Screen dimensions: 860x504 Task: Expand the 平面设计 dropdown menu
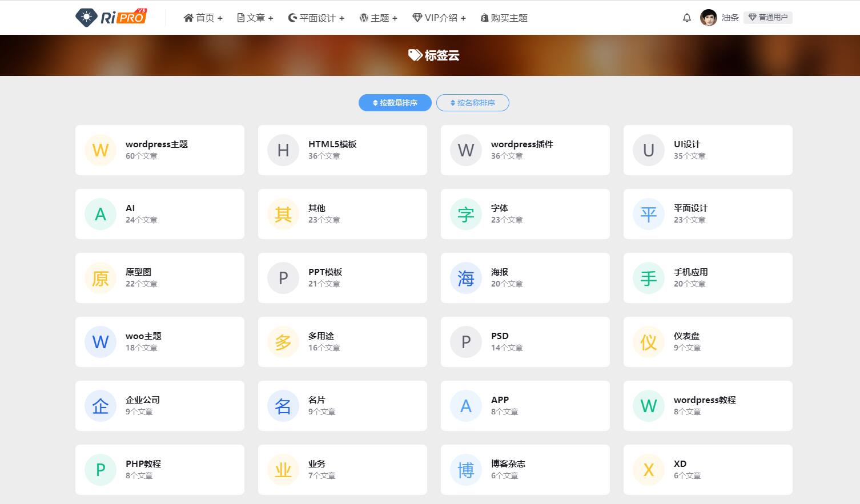tap(316, 18)
